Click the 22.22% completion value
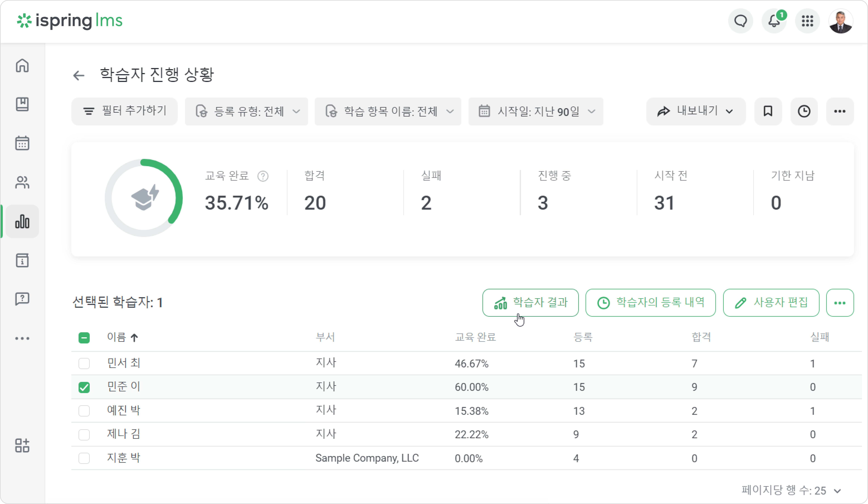 (x=472, y=434)
